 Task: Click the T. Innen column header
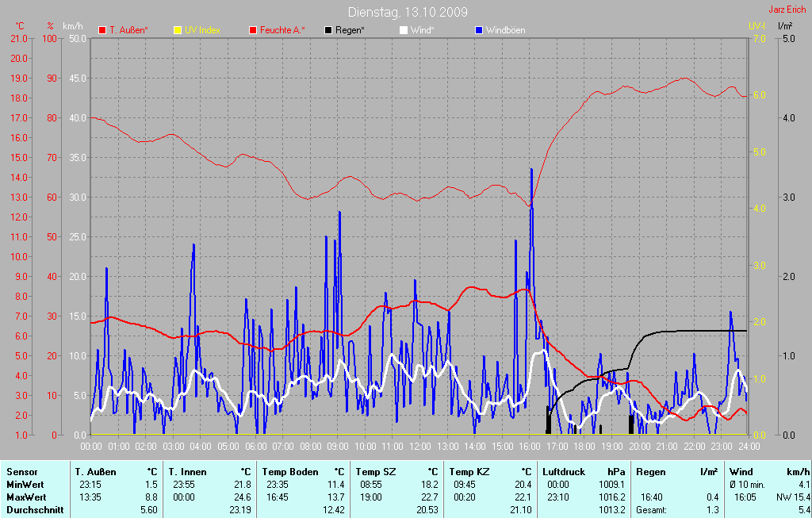(x=187, y=472)
